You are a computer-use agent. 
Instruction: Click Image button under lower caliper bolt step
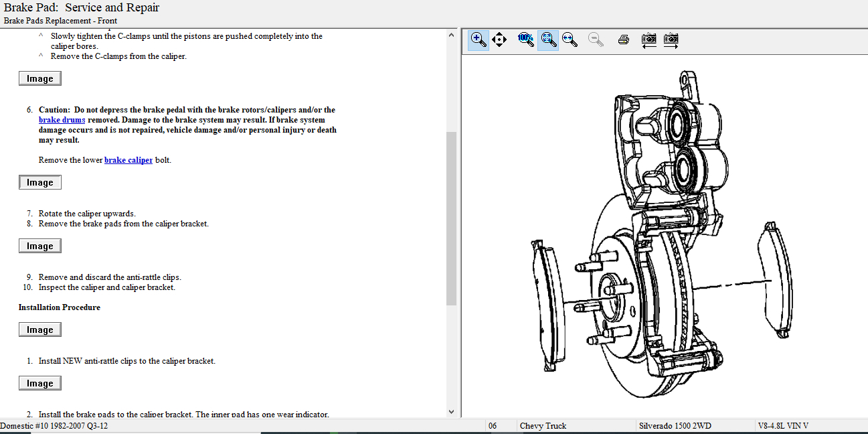40,182
